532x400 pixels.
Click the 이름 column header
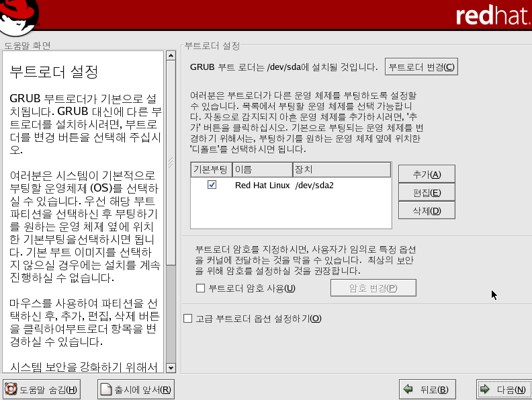coord(262,169)
